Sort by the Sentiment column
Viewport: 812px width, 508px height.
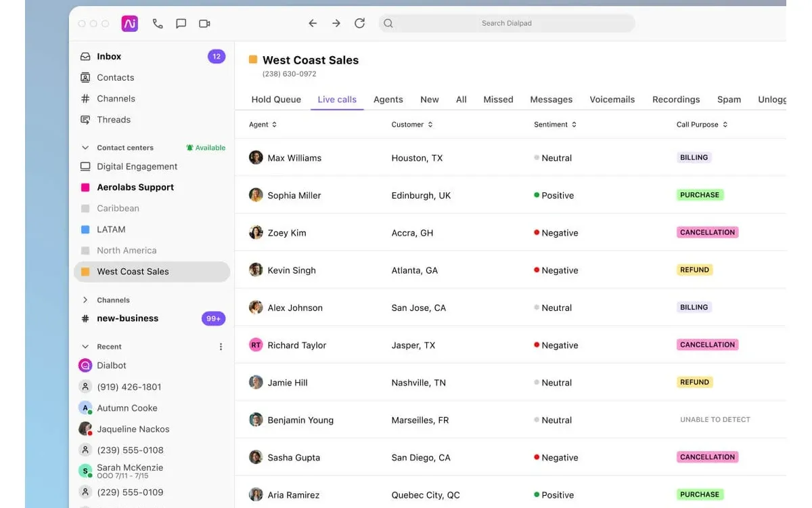[x=556, y=125]
